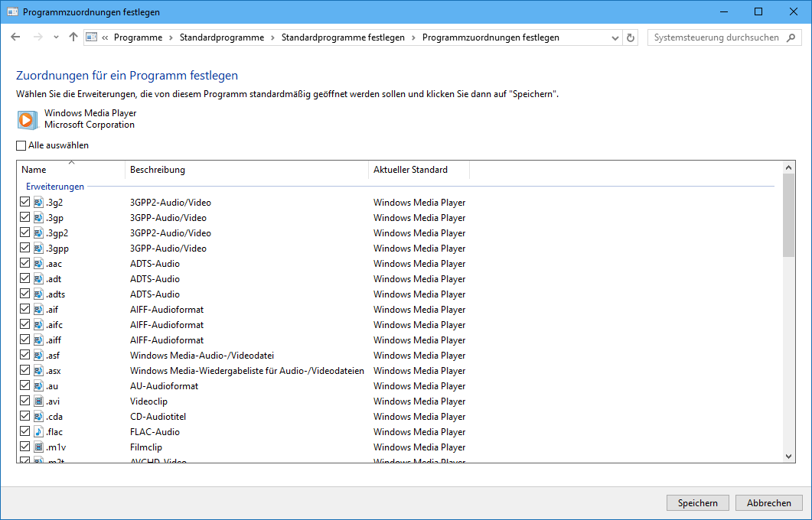Click the .3g2 file type icon
812x520 pixels.
(38, 203)
